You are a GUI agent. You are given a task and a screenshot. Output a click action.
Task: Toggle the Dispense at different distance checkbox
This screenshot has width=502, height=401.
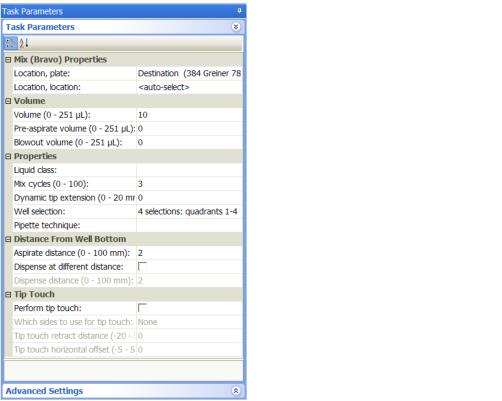pyautogui.click(x=142, y=267)
